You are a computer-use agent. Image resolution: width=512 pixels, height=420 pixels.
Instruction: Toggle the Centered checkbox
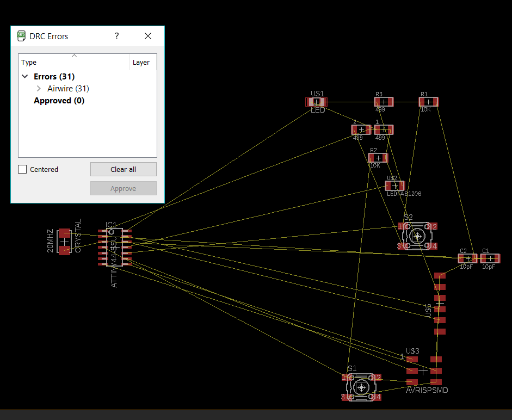22,169
